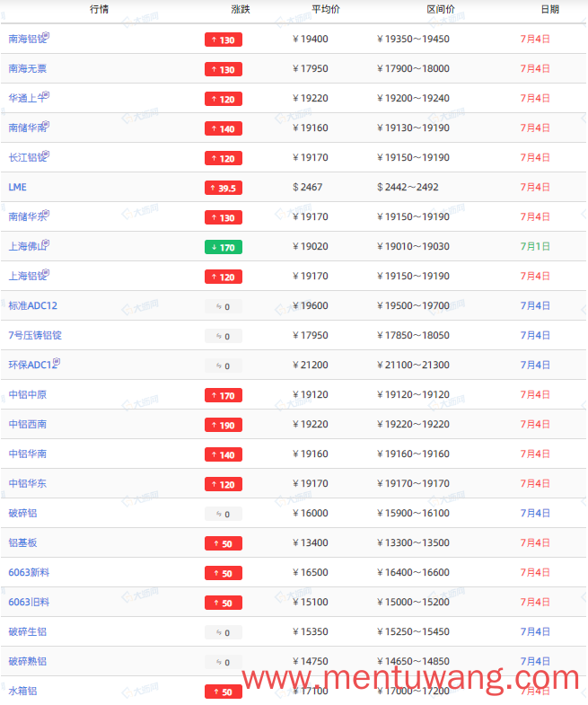Select price range ¥19200~19240
Screen dimensions: 588x705
click(x=414, y=99)
